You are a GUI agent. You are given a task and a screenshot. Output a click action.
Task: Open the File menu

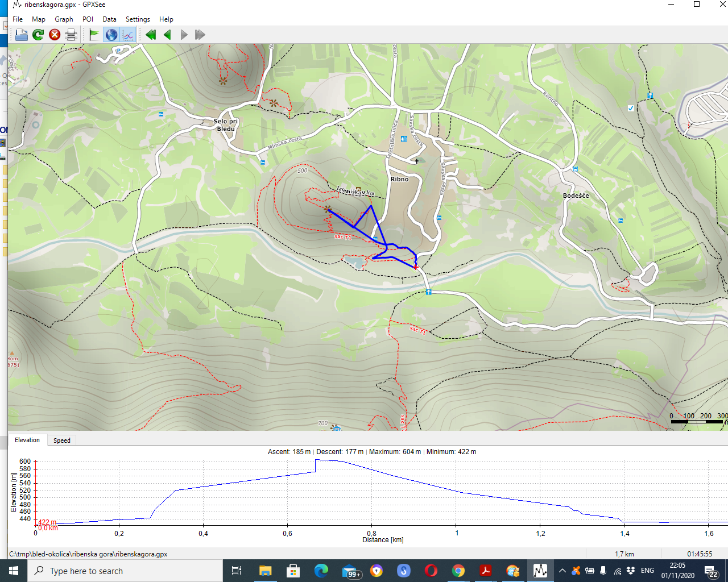[18, 19]
